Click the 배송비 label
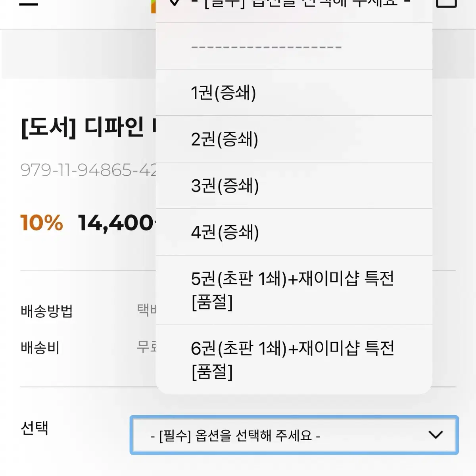Screen dimensions: 476x476 (40, 348)
